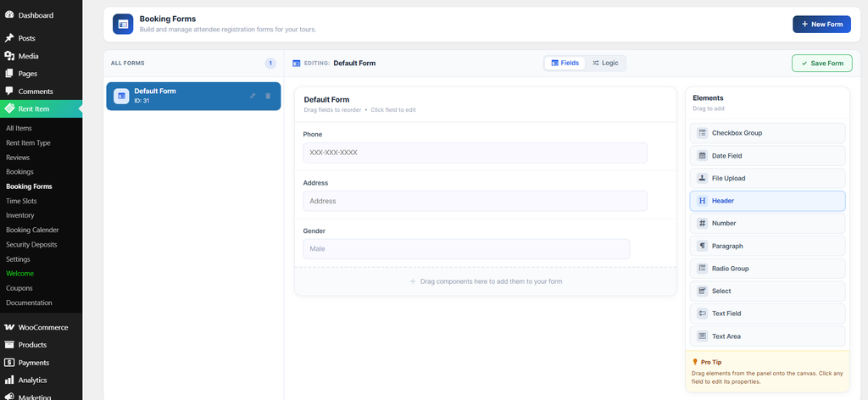The image size is (868, 400).
Task: Open Coupons submenu entry
Action: coord(19,287)
